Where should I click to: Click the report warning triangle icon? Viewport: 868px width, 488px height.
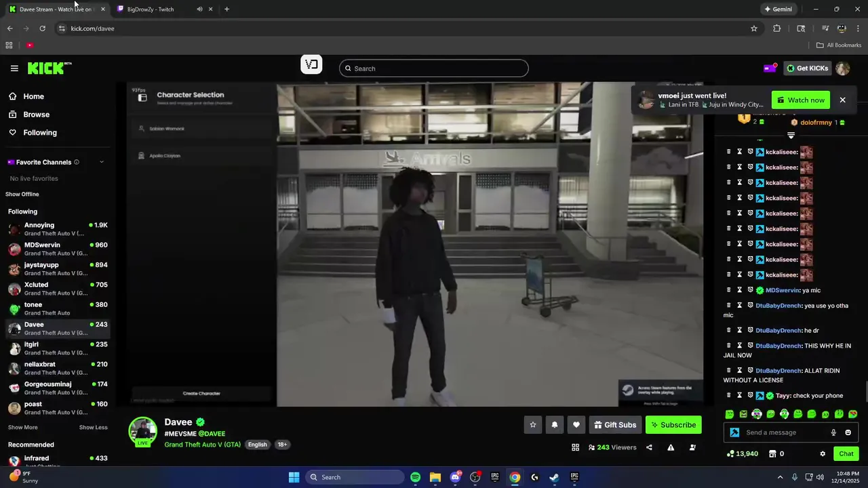pyautogui.click(x=671, y=447)
